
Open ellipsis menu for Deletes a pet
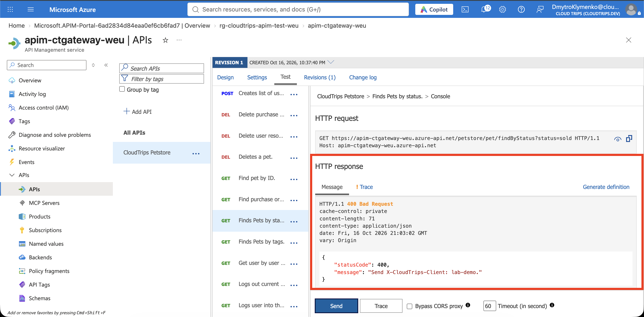click(294, 158)
